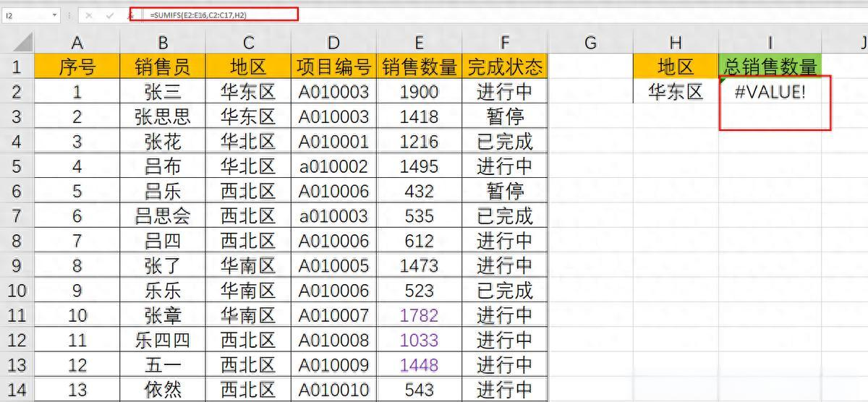Click the cell with A010001
This screenshot has height=402, width=868.
coord(333,142)
